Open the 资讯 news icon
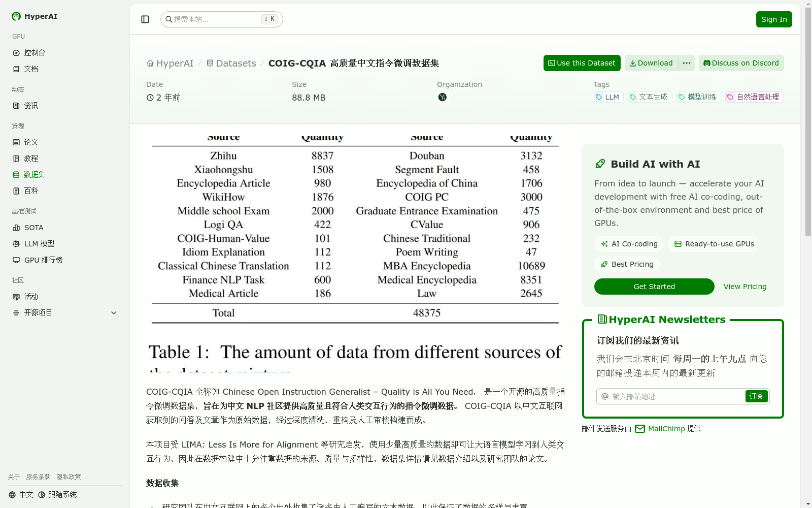This screenshot has width=812, height=508. click(16, 106)
